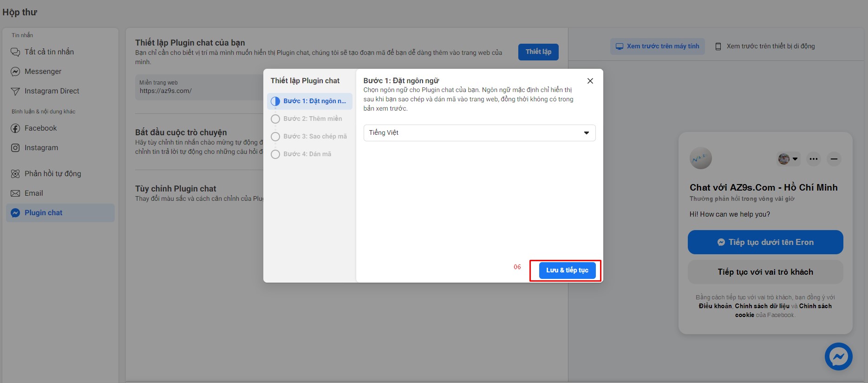Click the Miền trang web field
Image resolution: width=868 pixels, height=383 pixels.
tap(200, 87)
